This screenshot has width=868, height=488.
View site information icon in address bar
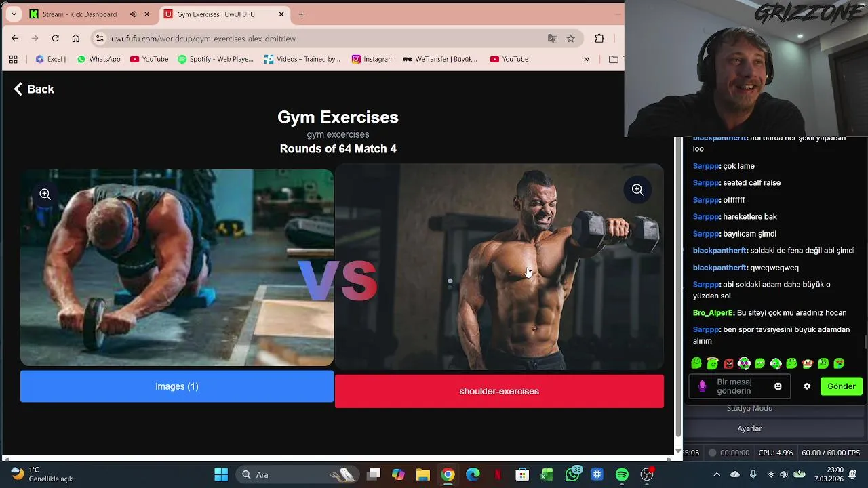(100, 39)
